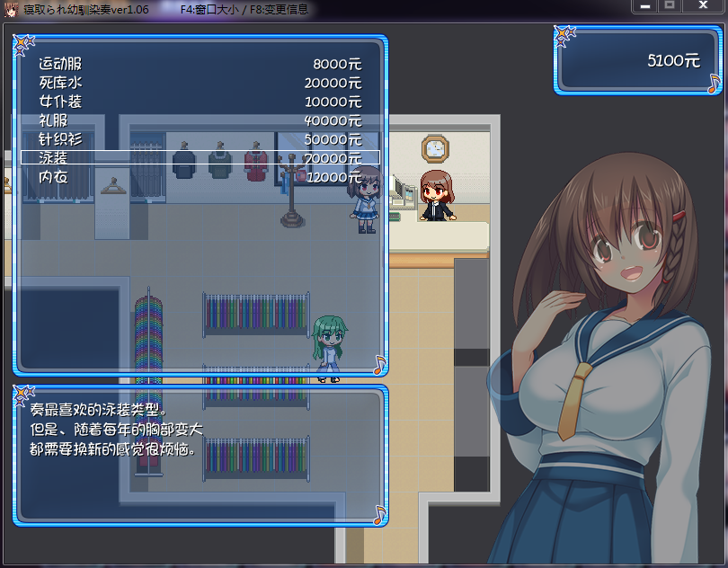Click the music note on the description window
728x568 pixels.
379,514
